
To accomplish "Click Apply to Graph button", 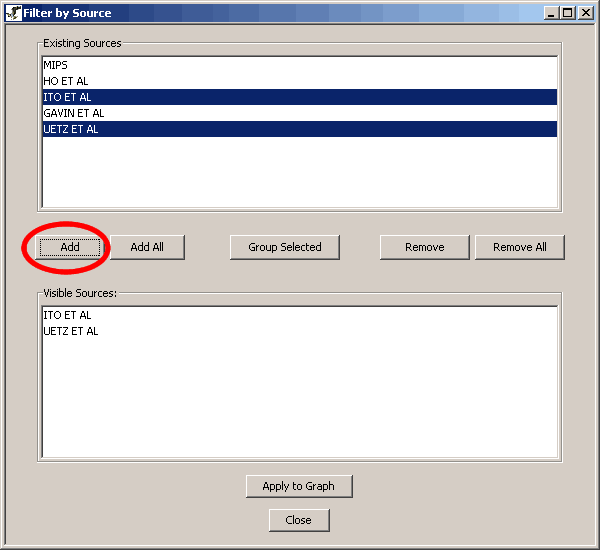I will (x=299, y=486).
